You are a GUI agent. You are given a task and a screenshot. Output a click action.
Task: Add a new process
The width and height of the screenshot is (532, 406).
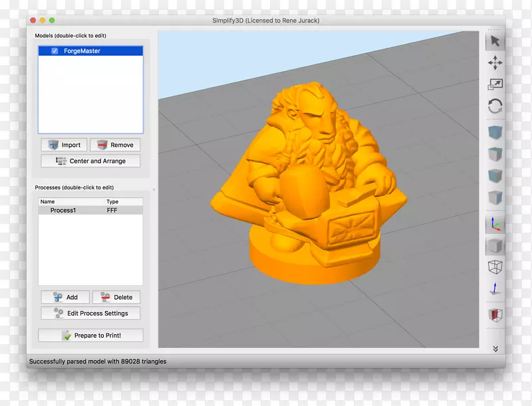coord(65,297)
